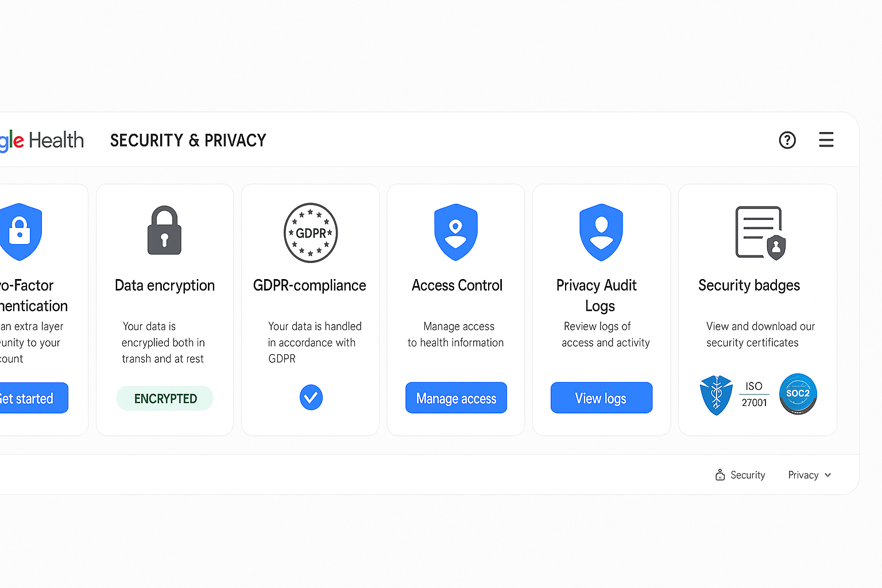
Task: Click the SOC2 certification badge
Action: point(798,394)
